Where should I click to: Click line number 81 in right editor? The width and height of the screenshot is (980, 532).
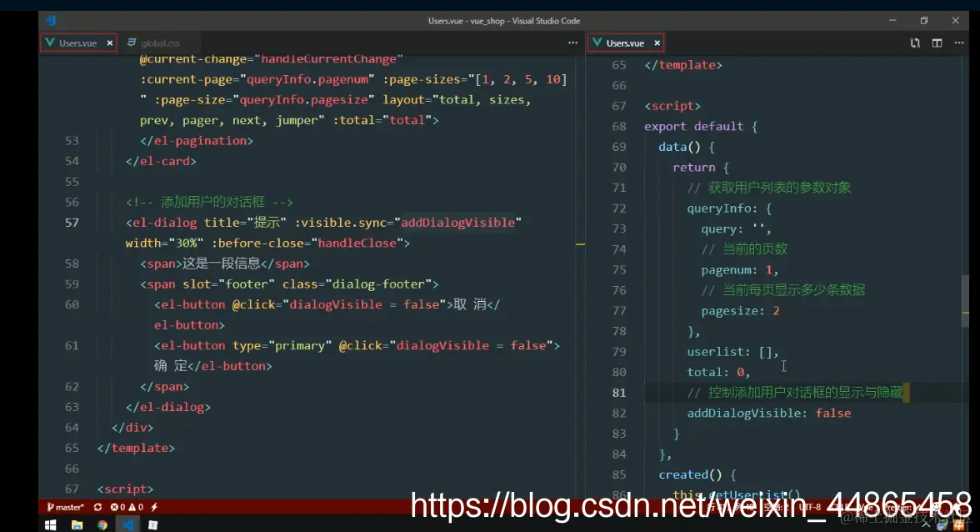point(618,393)
